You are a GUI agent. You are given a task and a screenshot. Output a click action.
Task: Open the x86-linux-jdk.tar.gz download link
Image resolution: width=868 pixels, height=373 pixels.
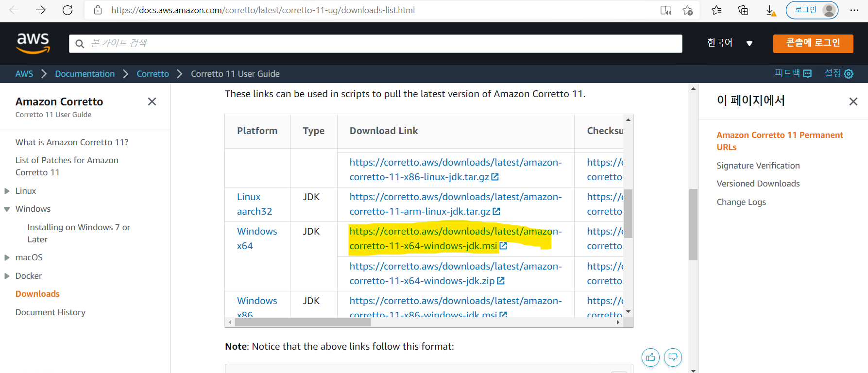[x=456, y=170]
